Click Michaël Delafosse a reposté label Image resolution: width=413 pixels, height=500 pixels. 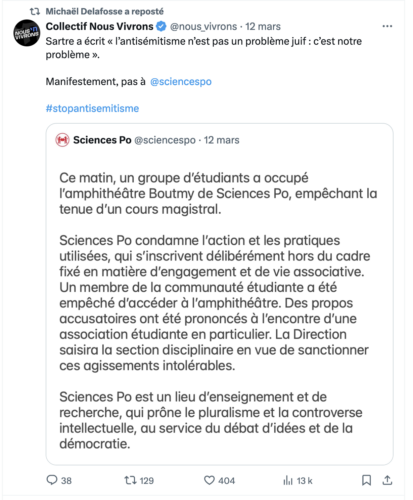click(x=105, y=11)
